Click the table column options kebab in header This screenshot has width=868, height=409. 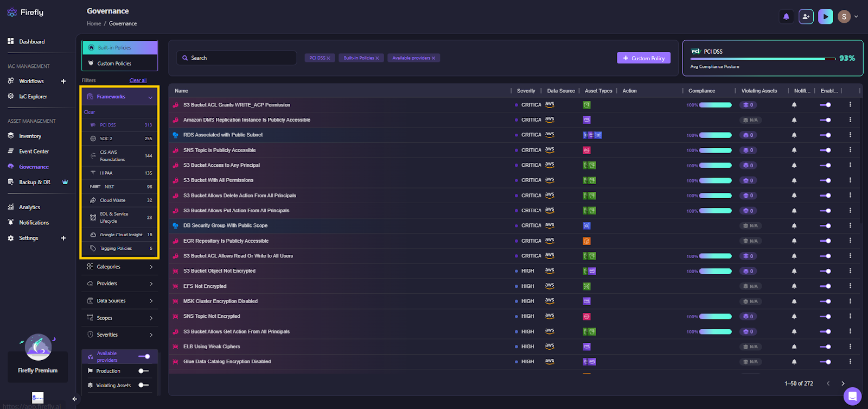[x=859, y=91]
